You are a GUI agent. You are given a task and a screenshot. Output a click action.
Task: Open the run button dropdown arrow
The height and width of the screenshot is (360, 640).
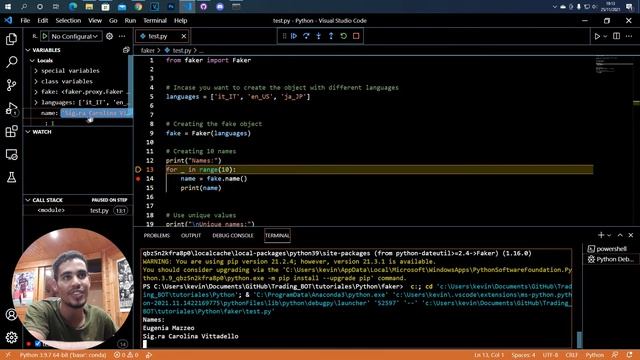click(x=605, y=36)
